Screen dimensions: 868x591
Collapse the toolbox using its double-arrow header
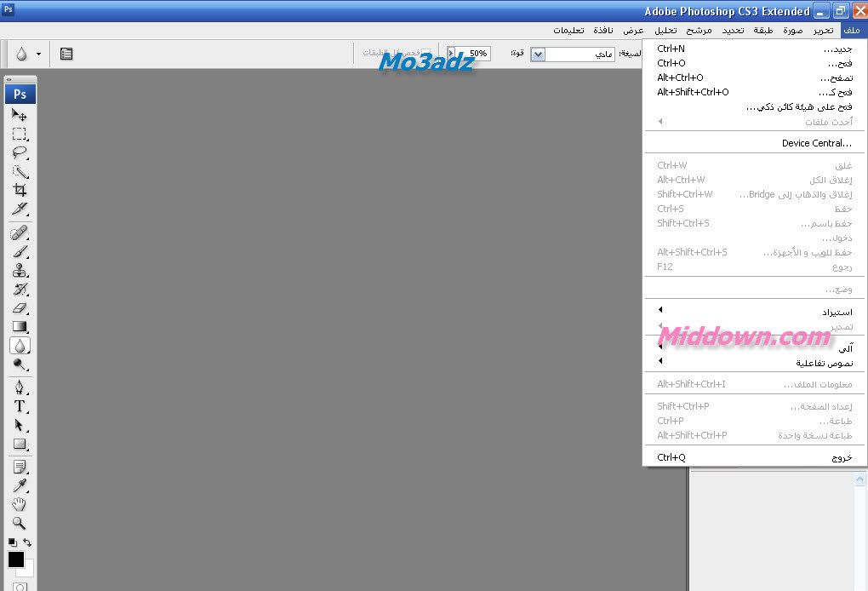pos(9,79)
